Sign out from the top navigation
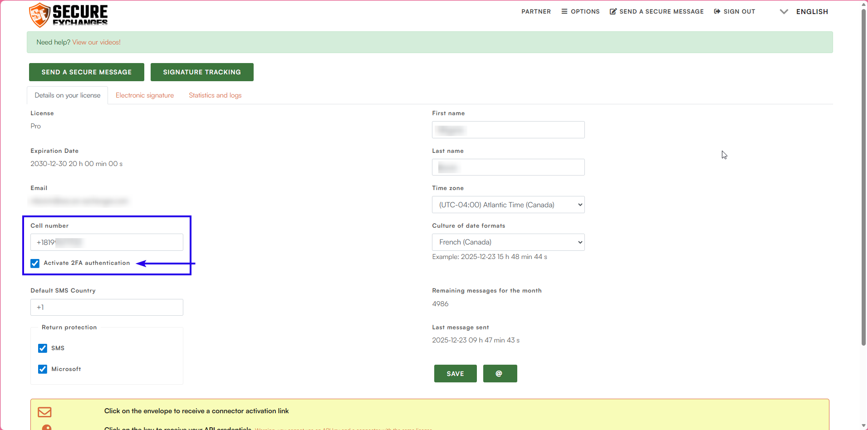 coord(735,12)
